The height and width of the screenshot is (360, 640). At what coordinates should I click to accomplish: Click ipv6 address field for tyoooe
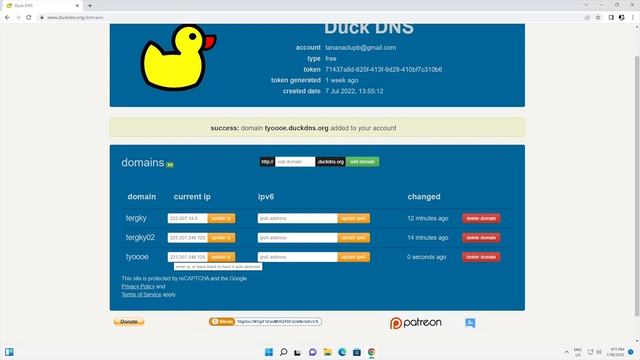tap(298, 257)
